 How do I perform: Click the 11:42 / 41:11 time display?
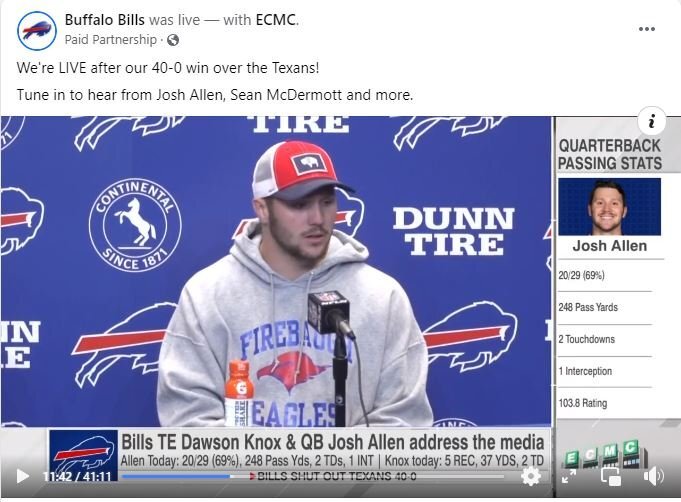77,476
